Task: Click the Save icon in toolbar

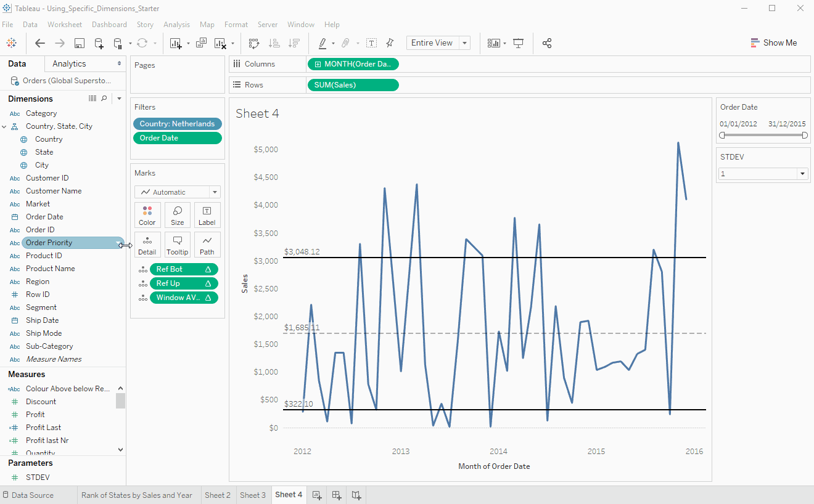Action: (x=79, y=43)
